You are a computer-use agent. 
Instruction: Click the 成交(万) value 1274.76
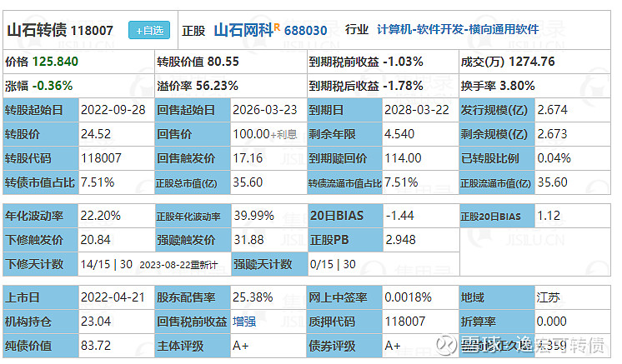(x=532, y=62)
